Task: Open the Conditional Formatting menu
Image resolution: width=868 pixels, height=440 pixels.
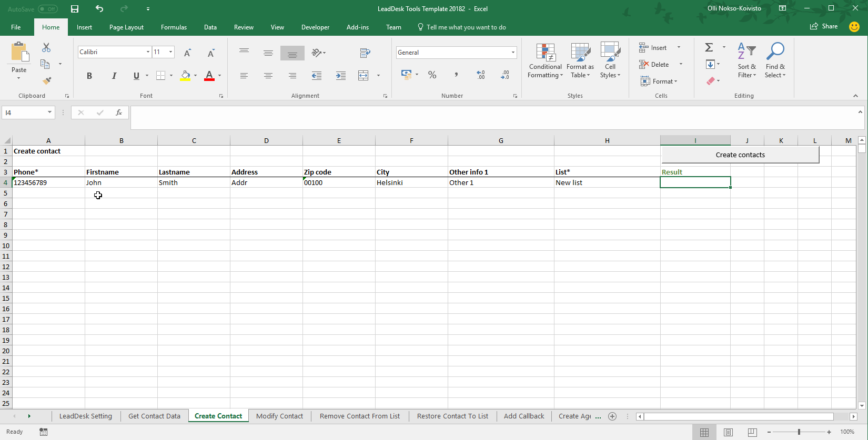Action: [x=546, y=60]
